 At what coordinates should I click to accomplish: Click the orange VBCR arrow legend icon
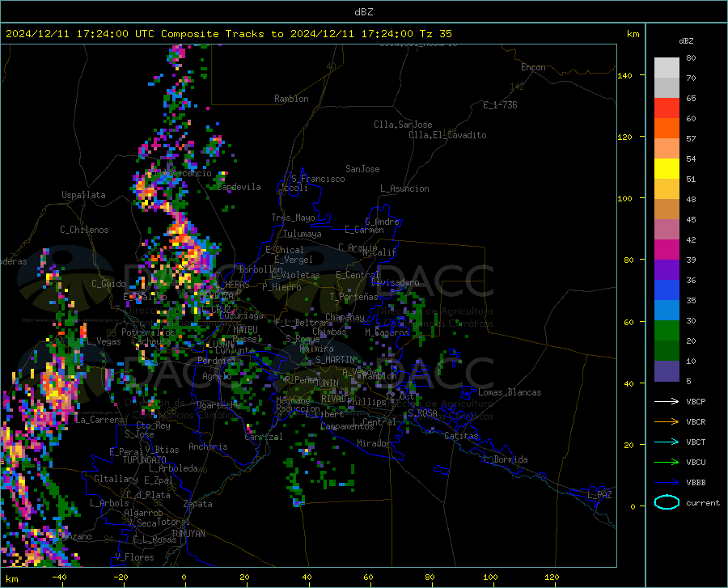click(667, 422)
